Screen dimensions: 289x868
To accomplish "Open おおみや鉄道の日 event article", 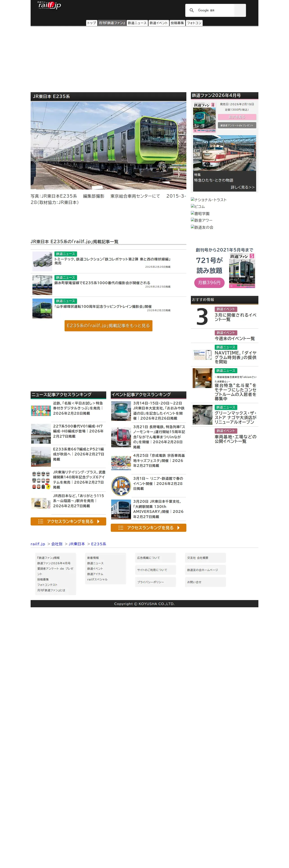I will (x=159, y=410).
